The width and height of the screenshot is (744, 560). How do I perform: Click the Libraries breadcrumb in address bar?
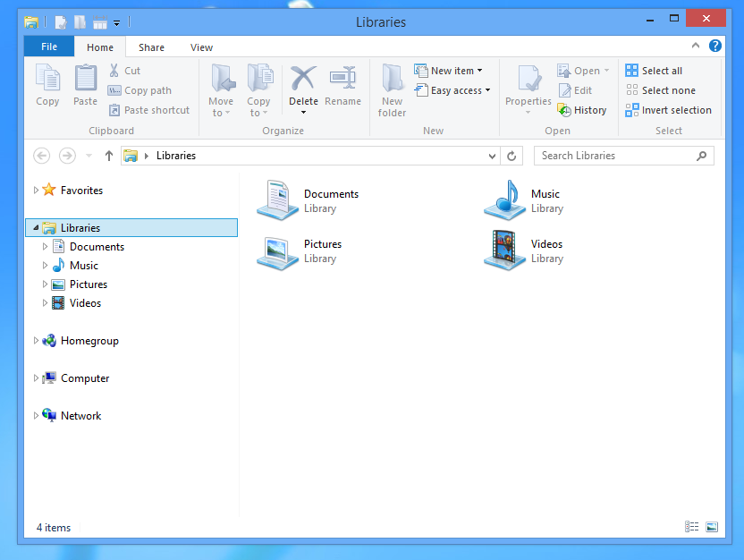coord(176,156)
